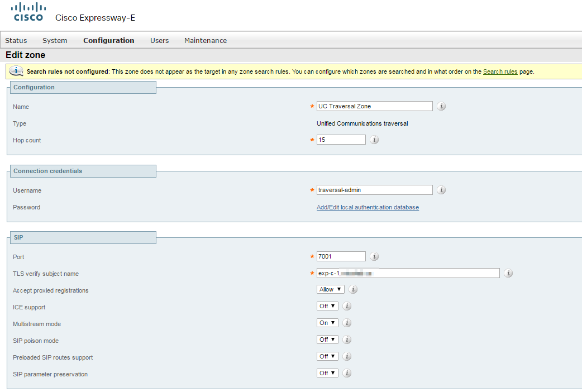
Task: Open info icon next to Hop count
Action: tap(374, 140)
